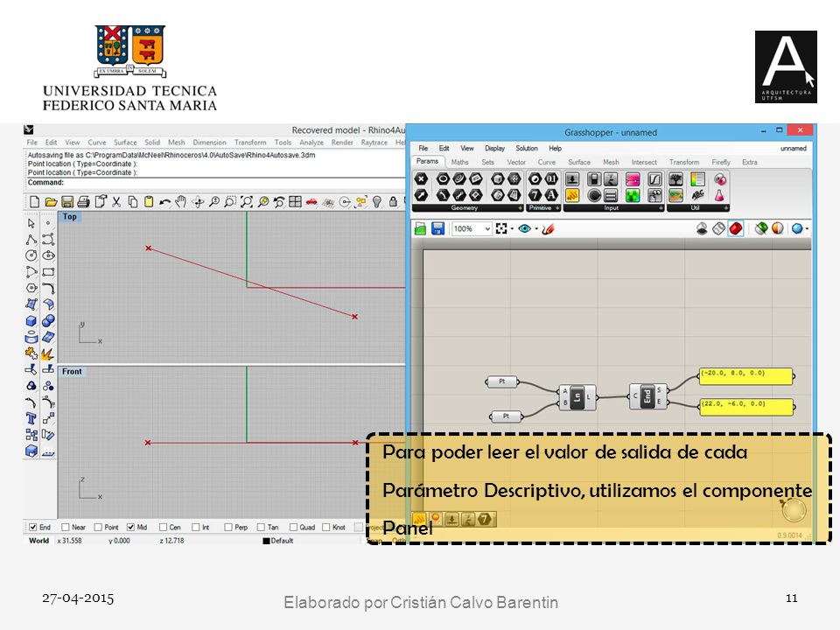Open the blue sphere dropdown arrow in Grasshopper
840x630 pixels.
807,229
